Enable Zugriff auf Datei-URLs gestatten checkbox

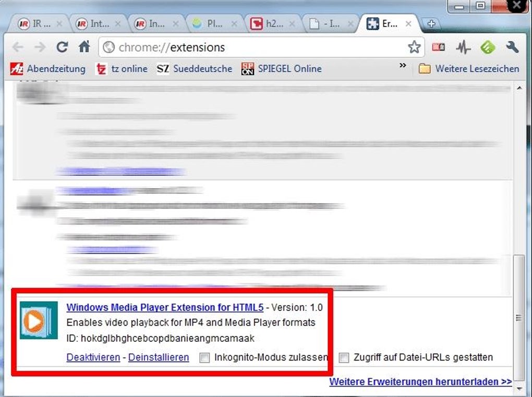[x=344, y=358]
